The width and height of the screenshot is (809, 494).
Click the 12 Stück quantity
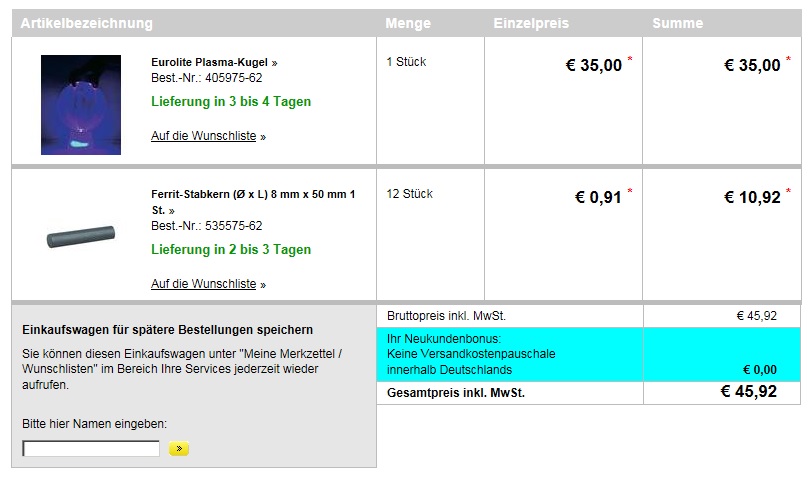pyautogui.click(x=409, y=194)
